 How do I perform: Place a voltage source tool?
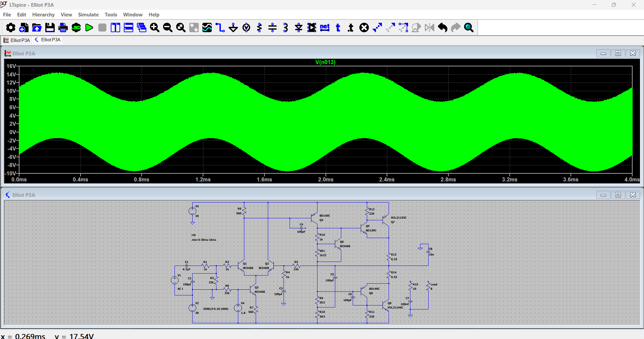[246, 27]
